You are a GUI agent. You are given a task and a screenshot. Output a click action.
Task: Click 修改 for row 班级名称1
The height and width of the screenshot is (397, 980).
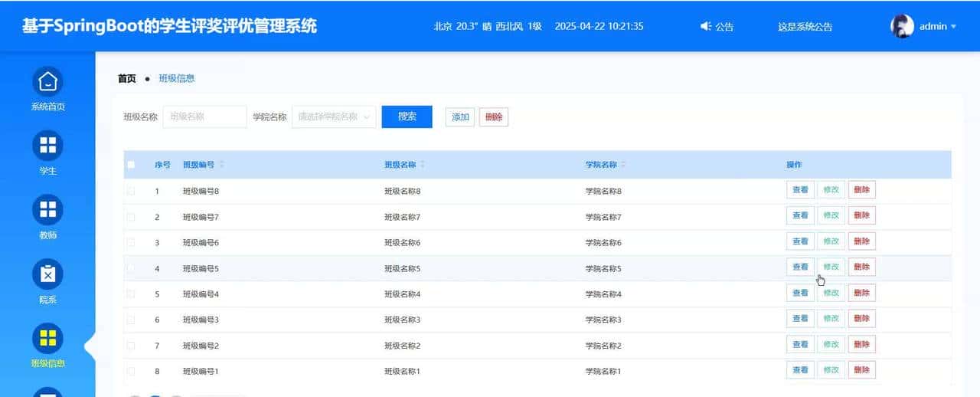(831, 370)
